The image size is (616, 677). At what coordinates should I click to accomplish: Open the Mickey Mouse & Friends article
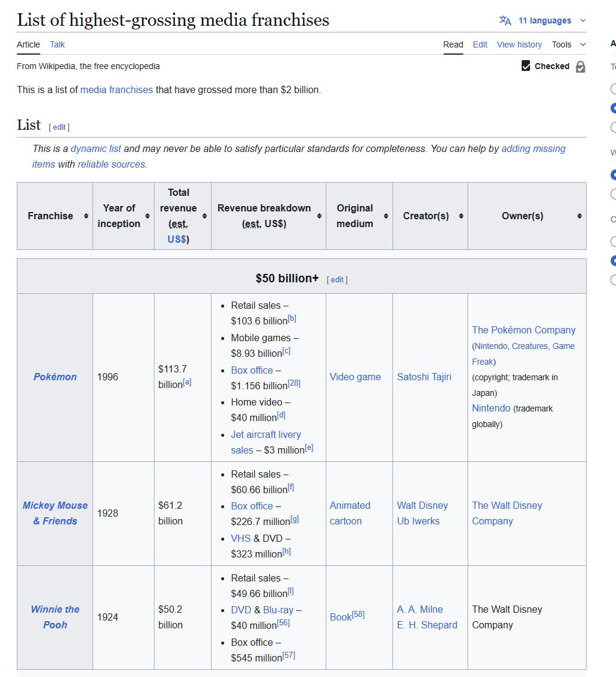[55, 514]
